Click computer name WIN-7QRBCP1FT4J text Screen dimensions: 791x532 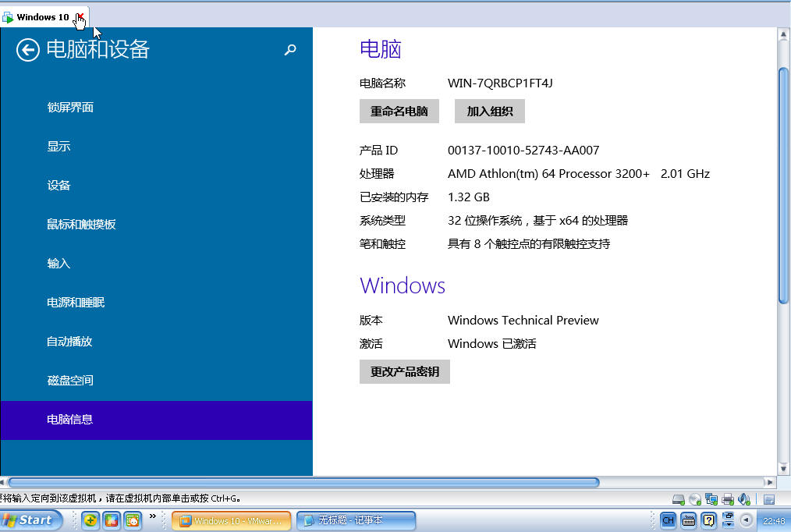coord(500,83)
